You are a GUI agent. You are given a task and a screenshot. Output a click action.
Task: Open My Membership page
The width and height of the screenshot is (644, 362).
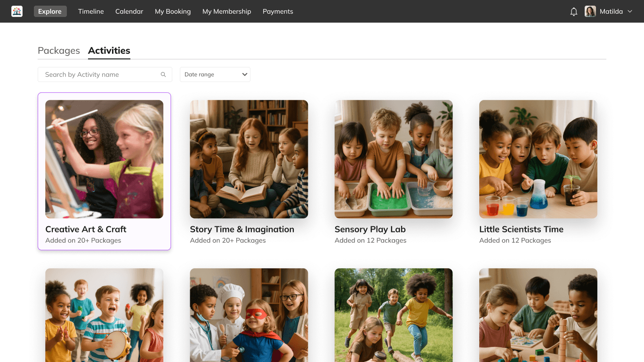tap(227, 11)
